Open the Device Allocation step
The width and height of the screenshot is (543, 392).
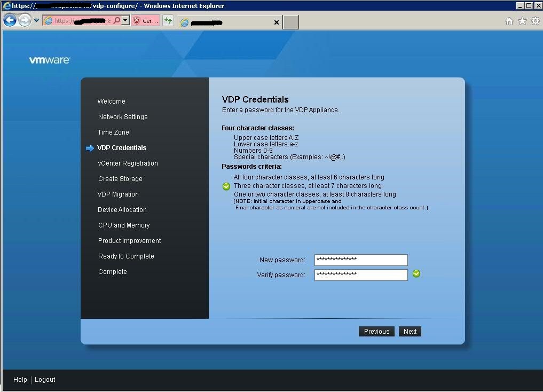pyautogui.click(x=122, y=210)
